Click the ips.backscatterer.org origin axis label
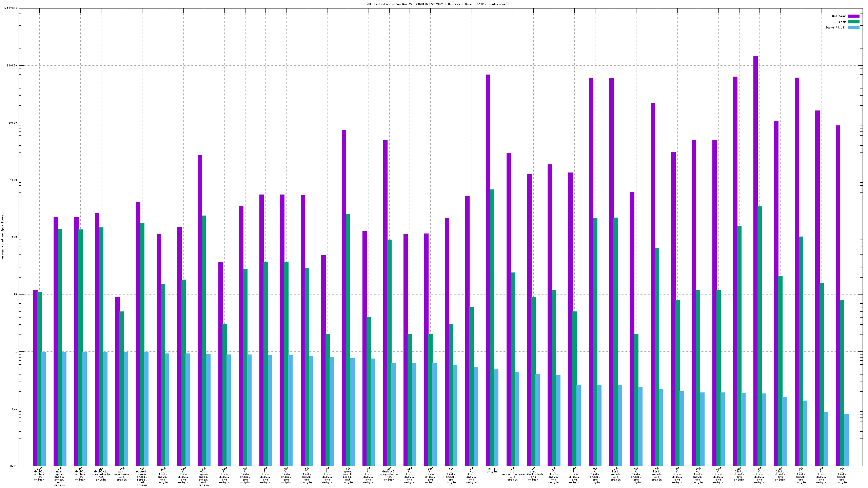The image size is (868, 488). tap(512, 474)
